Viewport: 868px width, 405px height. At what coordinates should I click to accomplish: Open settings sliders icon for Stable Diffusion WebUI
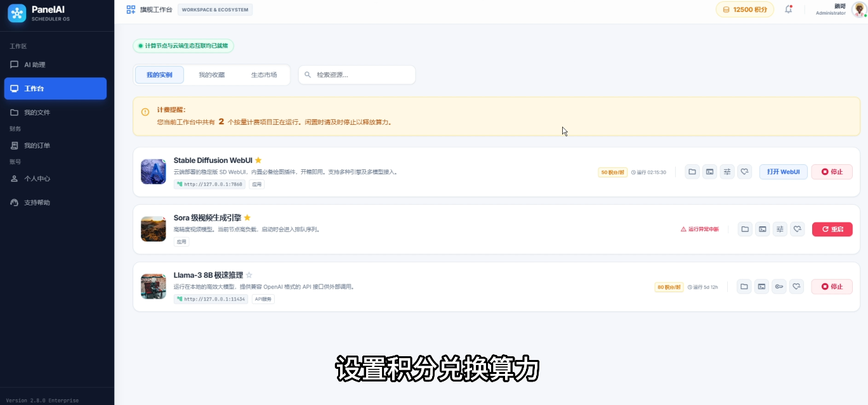[x=727, y=172]
